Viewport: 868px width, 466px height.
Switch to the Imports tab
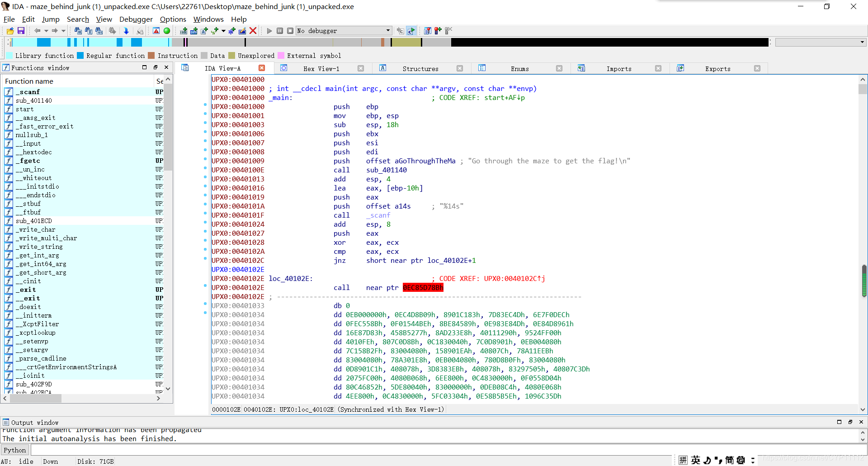619,69
